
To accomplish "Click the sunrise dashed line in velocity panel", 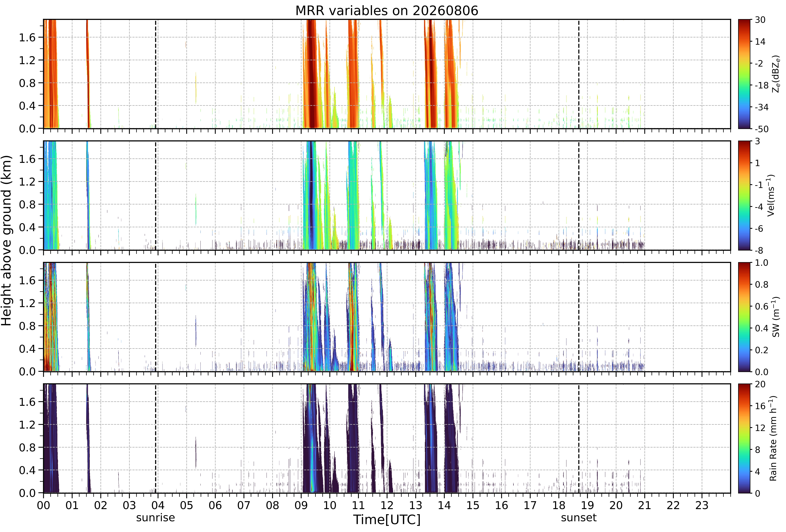I will pos(156,195).
